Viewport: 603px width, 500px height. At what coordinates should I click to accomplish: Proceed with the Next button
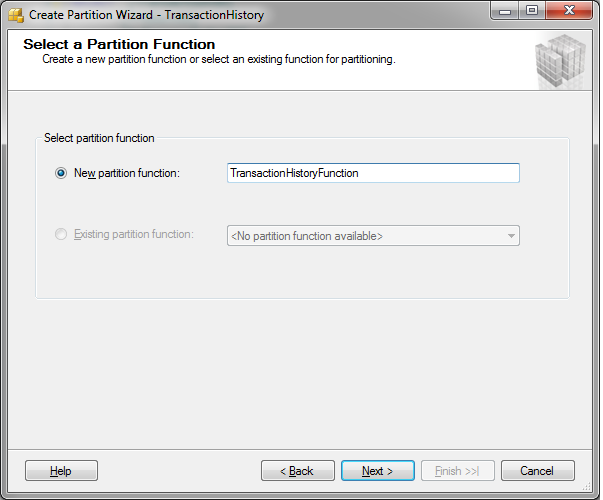378,471
